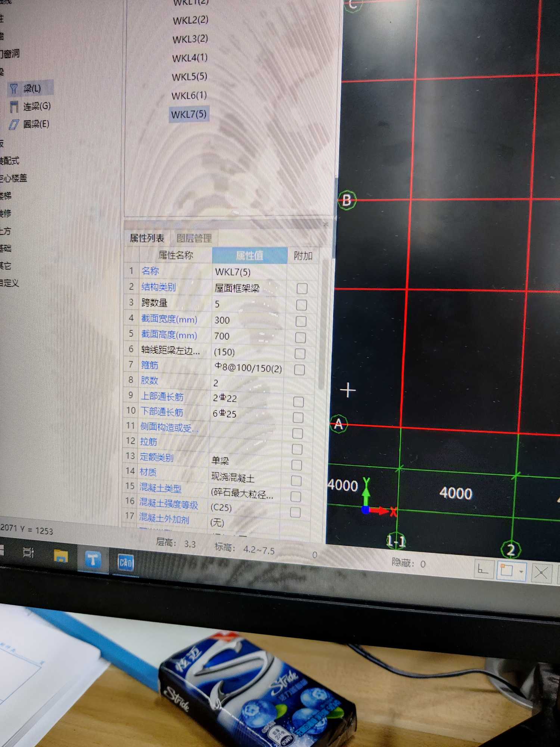560x747 pixels.
Task: Open the dropdown arrow beside the rectangle selection icon
Action: point(521,572)
